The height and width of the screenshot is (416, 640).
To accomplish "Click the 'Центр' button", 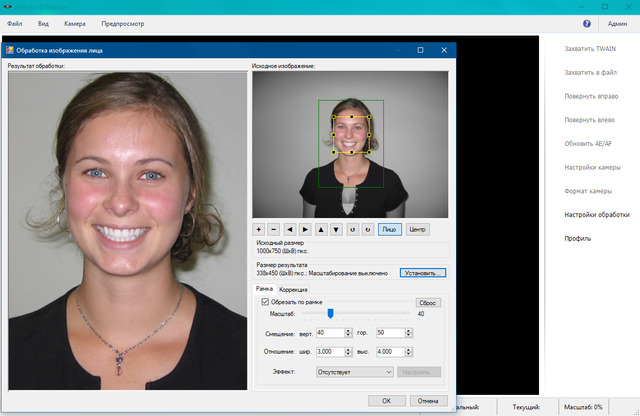I will point(418,229).
